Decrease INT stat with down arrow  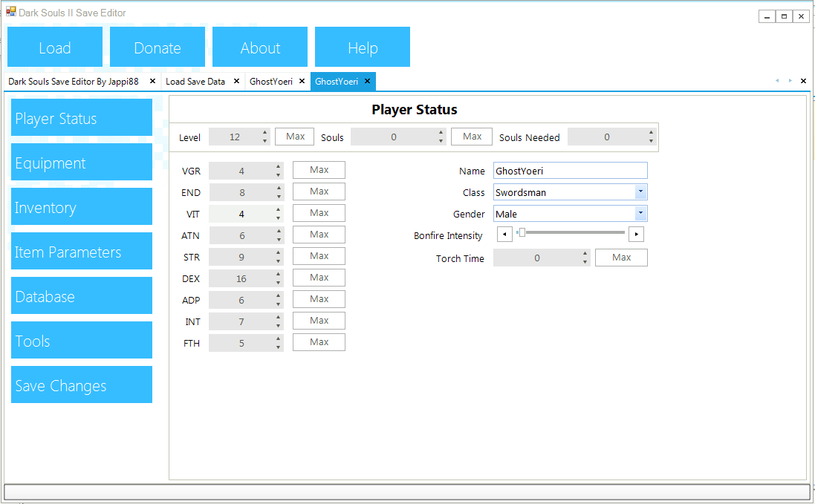tap(279, 326)
